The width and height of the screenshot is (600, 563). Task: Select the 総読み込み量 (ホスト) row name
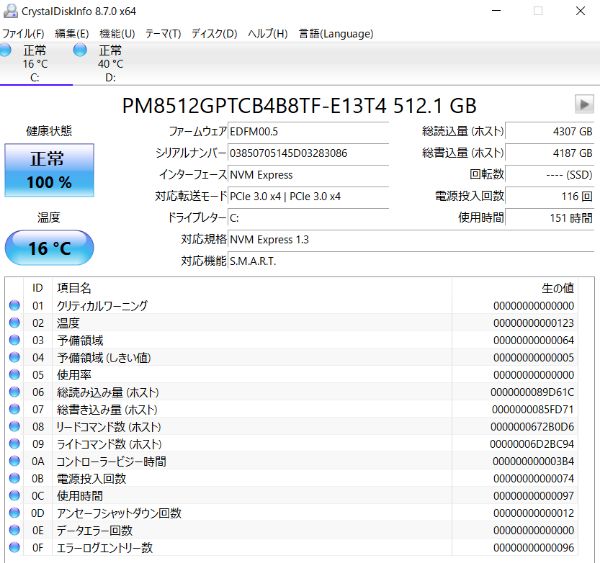(108, 392)
